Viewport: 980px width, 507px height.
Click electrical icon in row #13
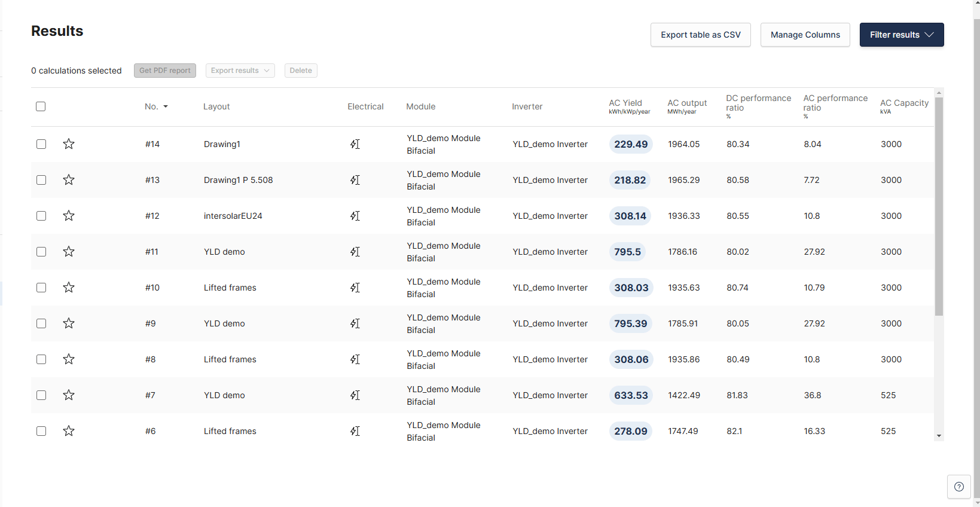click(355, 180)
